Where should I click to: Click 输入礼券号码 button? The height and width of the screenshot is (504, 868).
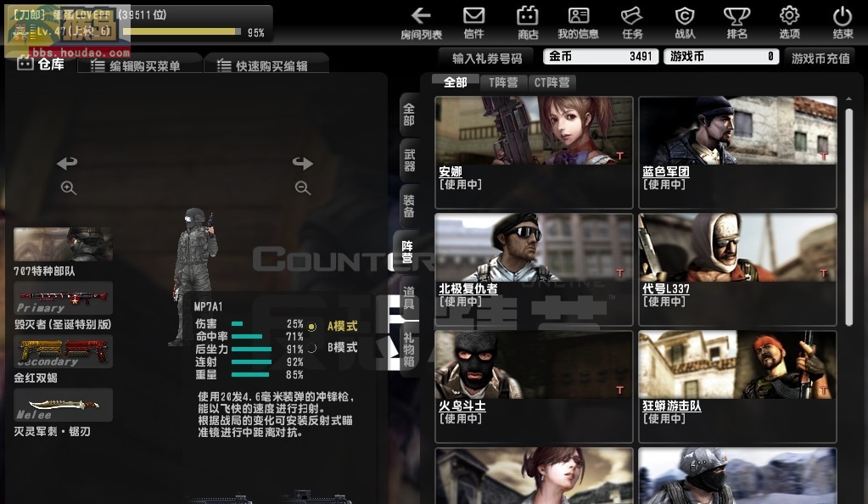point(487,59)
